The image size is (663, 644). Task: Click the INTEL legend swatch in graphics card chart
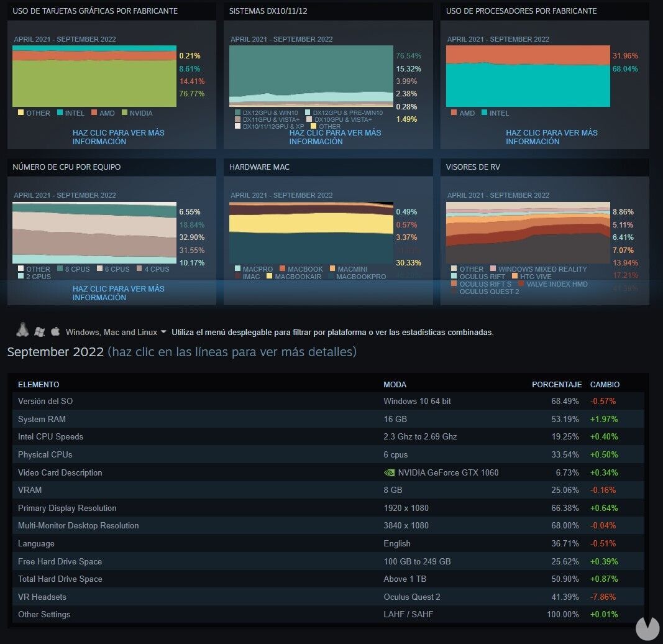point(60,113)
